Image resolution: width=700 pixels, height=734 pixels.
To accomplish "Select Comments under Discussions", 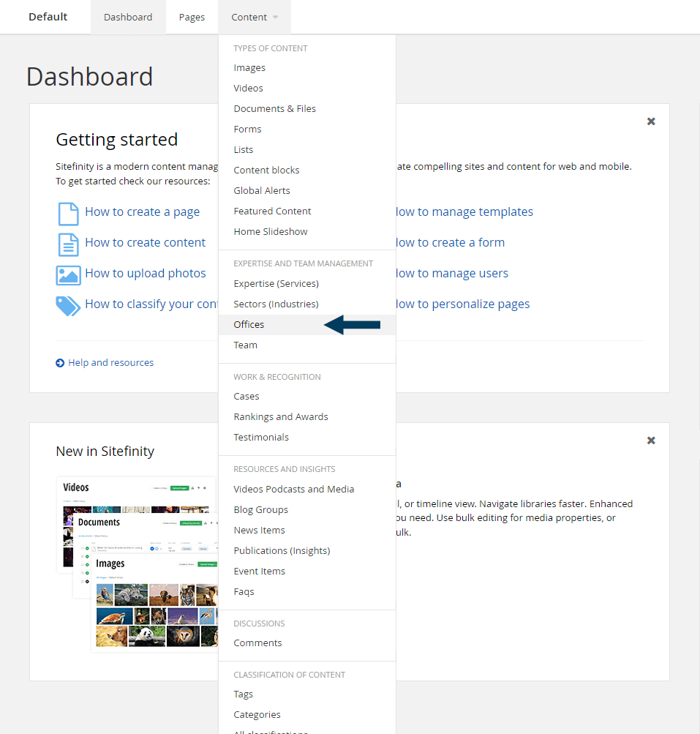I will click(257, 643).
